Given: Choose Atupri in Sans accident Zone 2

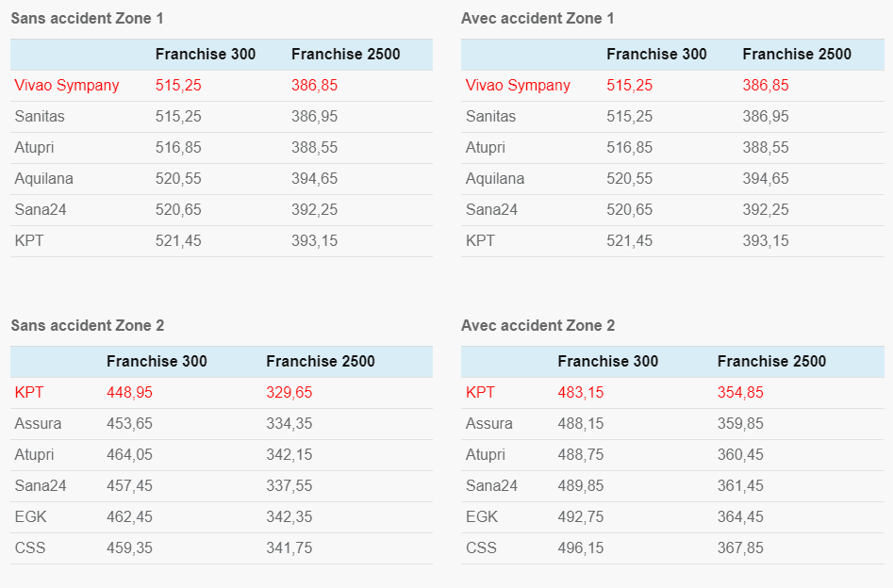Looking at the screenshot, I should click(34, 455).
